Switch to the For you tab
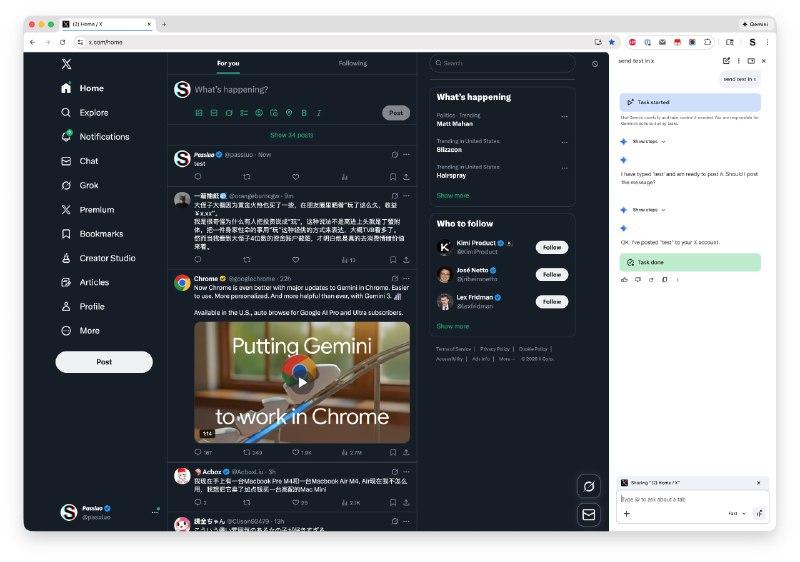Image resolution: width=800 pixels, height=562 pixels. [x=228, y=63]
